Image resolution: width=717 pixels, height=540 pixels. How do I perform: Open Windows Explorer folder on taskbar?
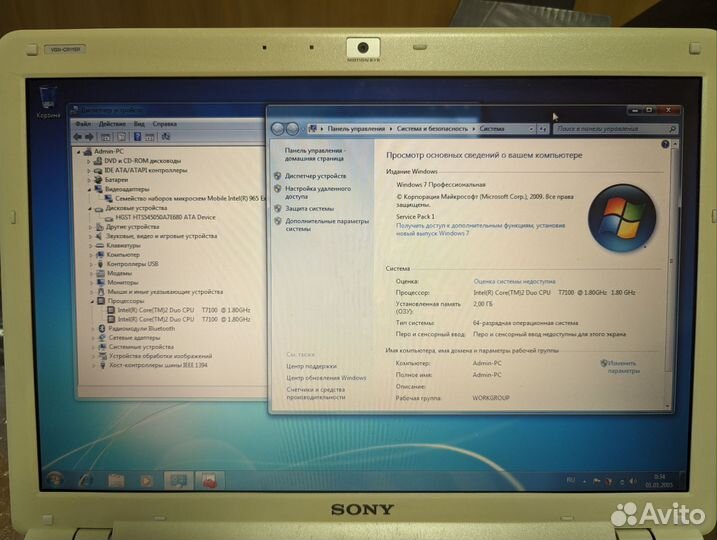pos(117,480)
